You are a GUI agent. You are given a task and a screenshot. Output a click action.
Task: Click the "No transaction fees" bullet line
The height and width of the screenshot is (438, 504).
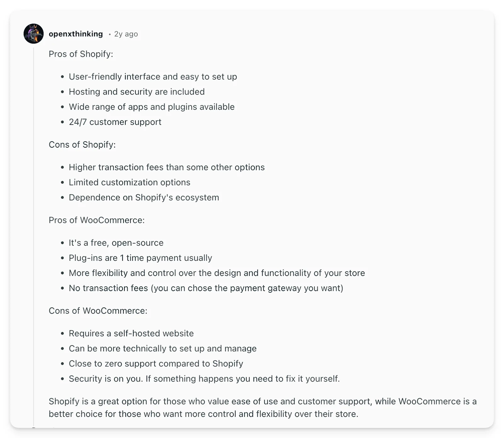click(x=206, y=288)
